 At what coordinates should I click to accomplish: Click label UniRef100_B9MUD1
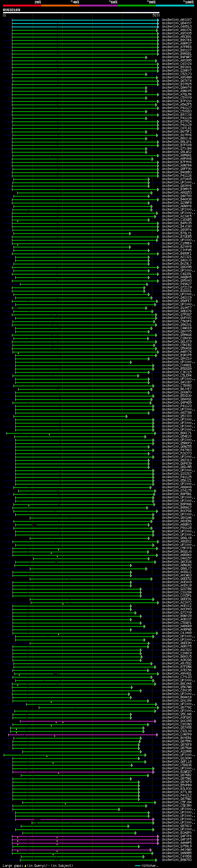[x=176, y=54]
